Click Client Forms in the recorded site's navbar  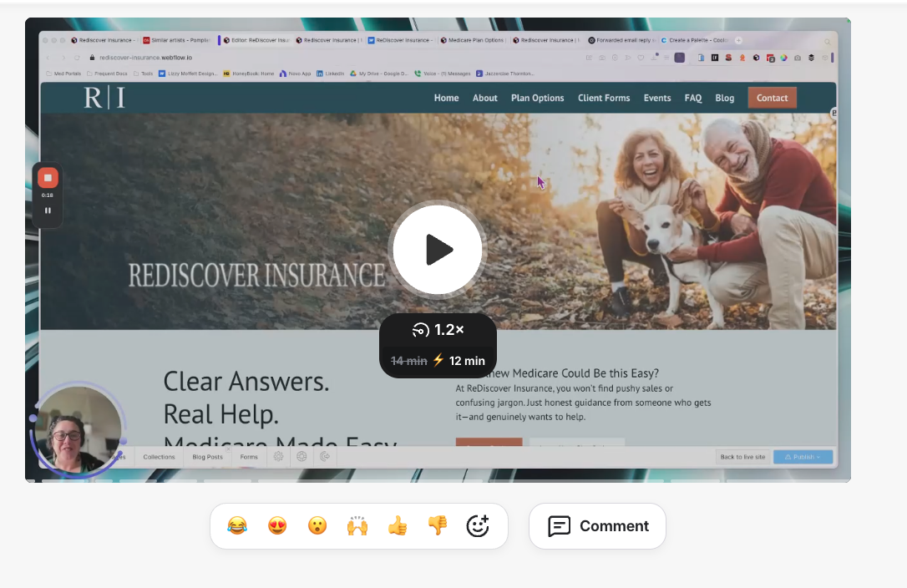(x=604, y=98)
